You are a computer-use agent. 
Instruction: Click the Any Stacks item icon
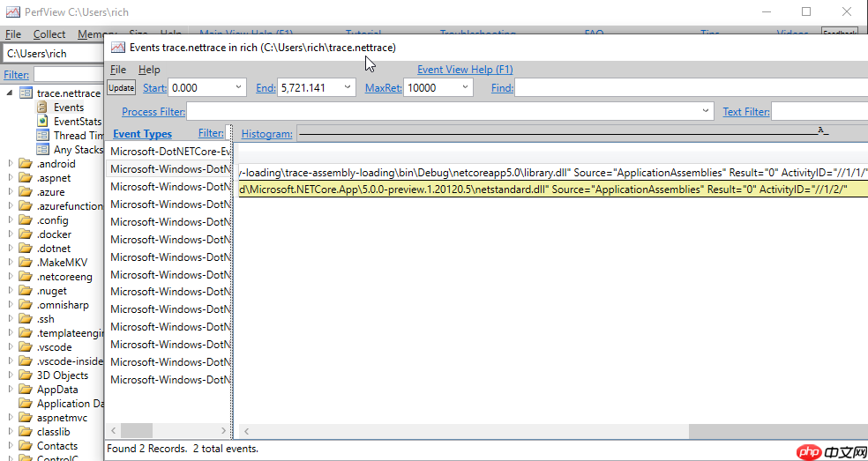pos(42,150)
